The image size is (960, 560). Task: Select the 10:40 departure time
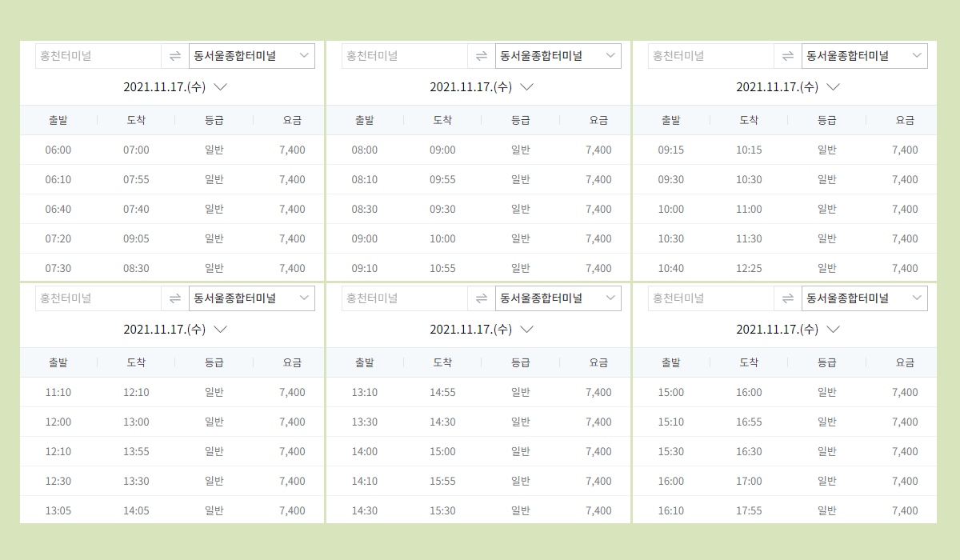click(671, 269)
